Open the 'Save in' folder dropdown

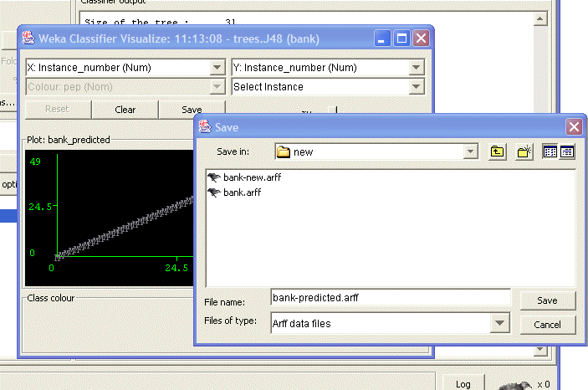tap(470, 152)
